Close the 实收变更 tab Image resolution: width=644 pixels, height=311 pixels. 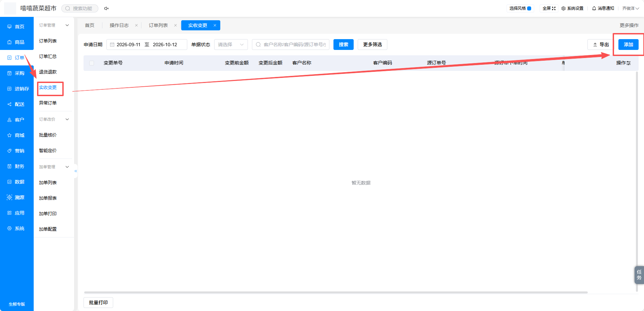(215, 25)
